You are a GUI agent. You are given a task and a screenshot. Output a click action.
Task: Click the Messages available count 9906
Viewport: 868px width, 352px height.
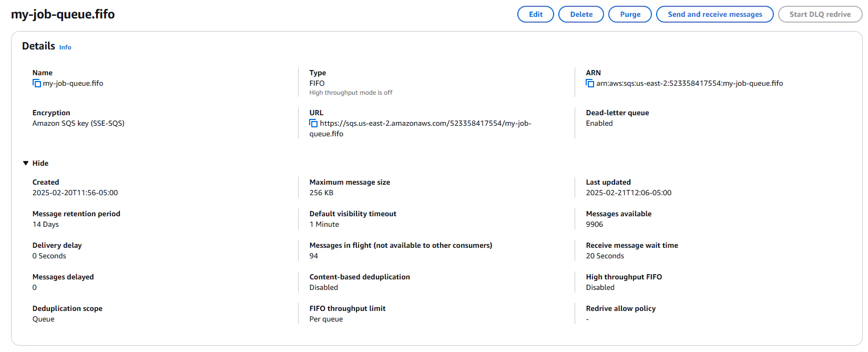coord(595,224)
